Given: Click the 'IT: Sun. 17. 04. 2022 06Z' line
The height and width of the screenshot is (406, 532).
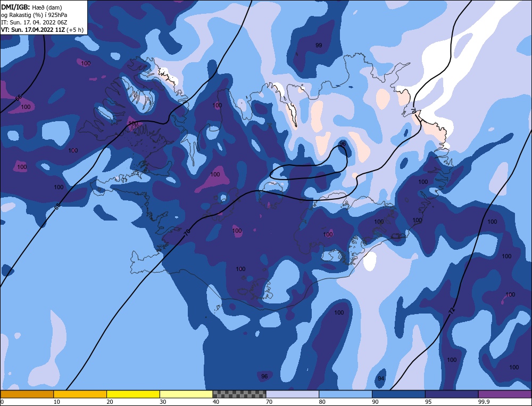Looking at the screenshot, I should [x=34, y=22].
